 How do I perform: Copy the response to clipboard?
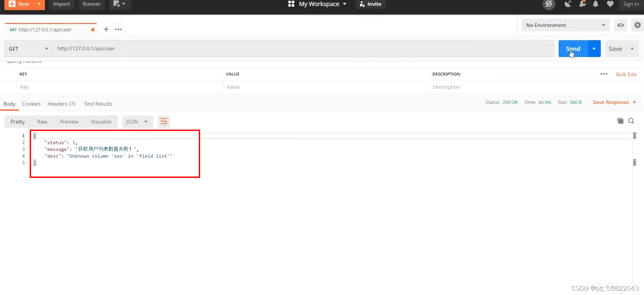[620, 121]
